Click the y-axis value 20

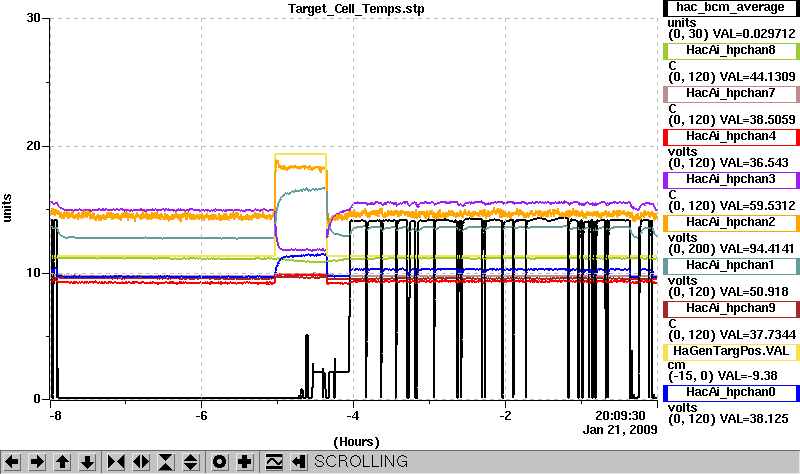(34, 146)
